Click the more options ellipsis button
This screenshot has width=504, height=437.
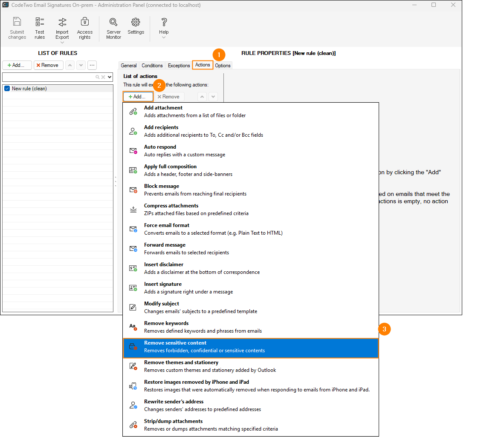(92, 65)
